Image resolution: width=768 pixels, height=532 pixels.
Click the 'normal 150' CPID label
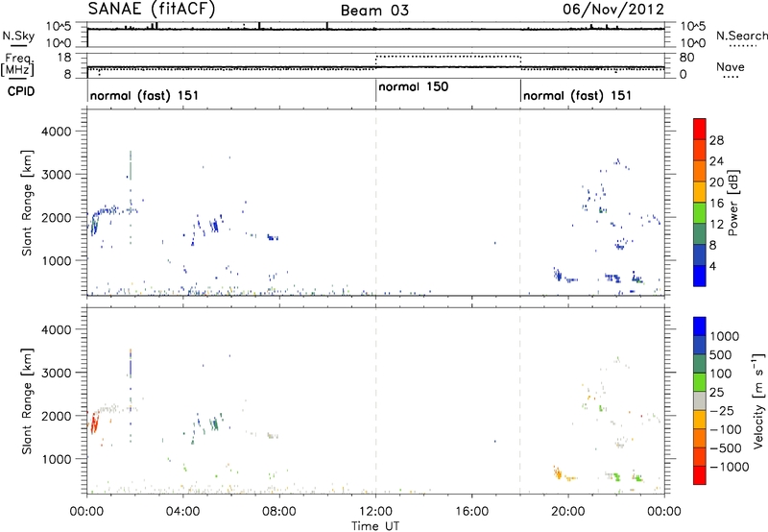pos(413,86)
